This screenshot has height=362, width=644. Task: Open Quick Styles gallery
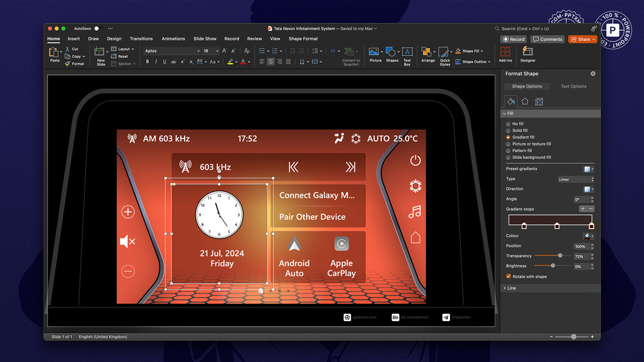pyautogui.click(x=443, y=52)
